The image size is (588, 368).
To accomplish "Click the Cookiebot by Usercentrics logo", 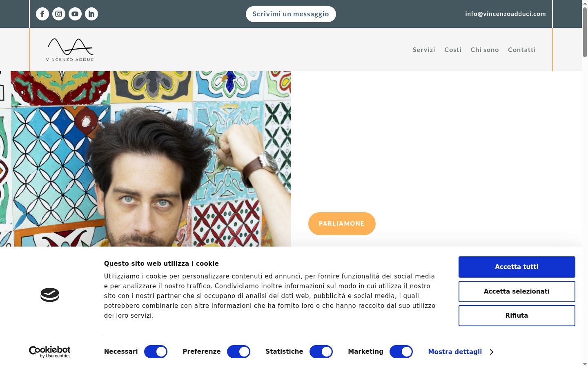I will point(50,352).
